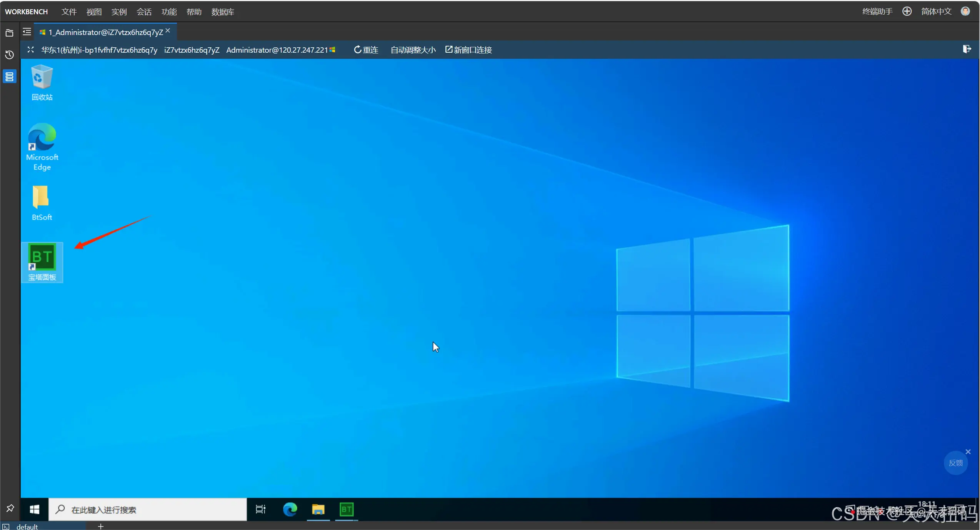Screen dimensions: 980x530
Task: Select the instance list sidebar icon
Action: click(10, 77)
